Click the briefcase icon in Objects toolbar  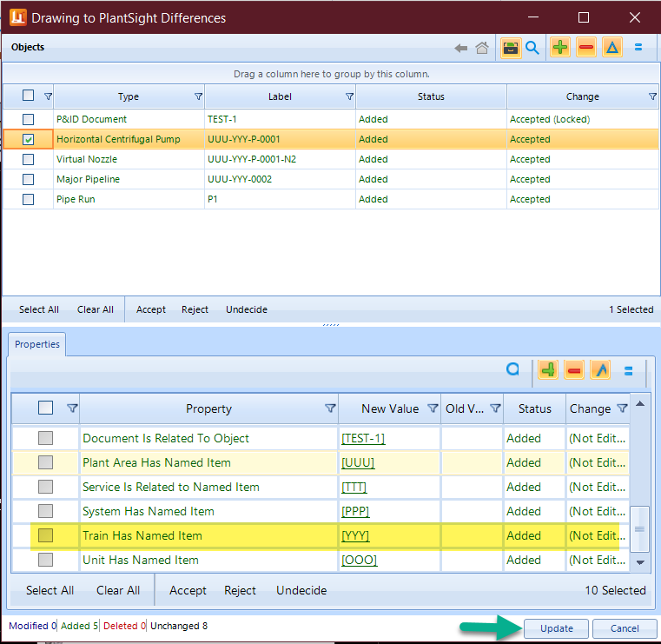tap(511, 48)
